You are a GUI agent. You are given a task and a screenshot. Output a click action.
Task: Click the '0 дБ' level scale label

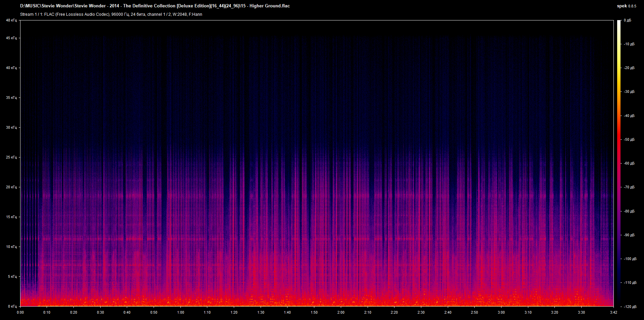click(628, 20)
